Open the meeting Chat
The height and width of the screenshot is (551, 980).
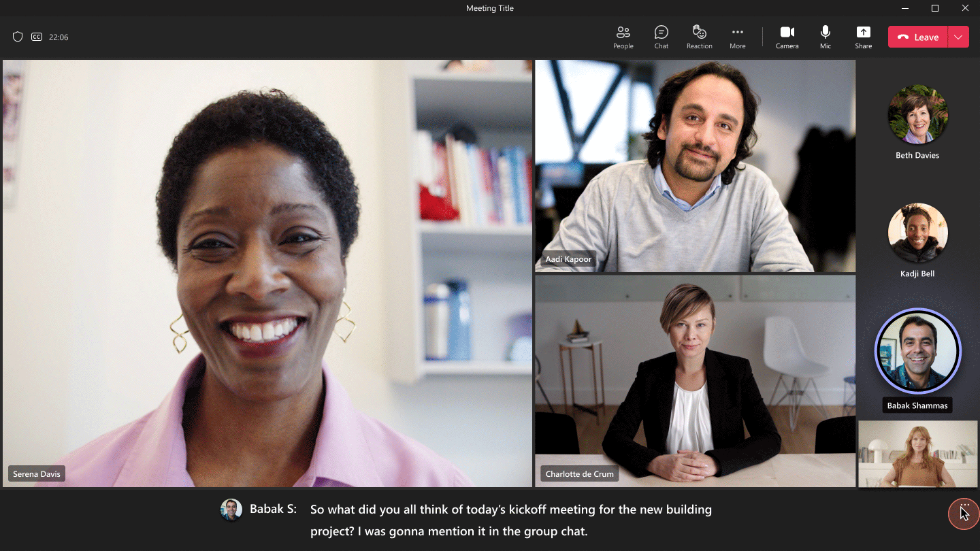pos(661,37)
